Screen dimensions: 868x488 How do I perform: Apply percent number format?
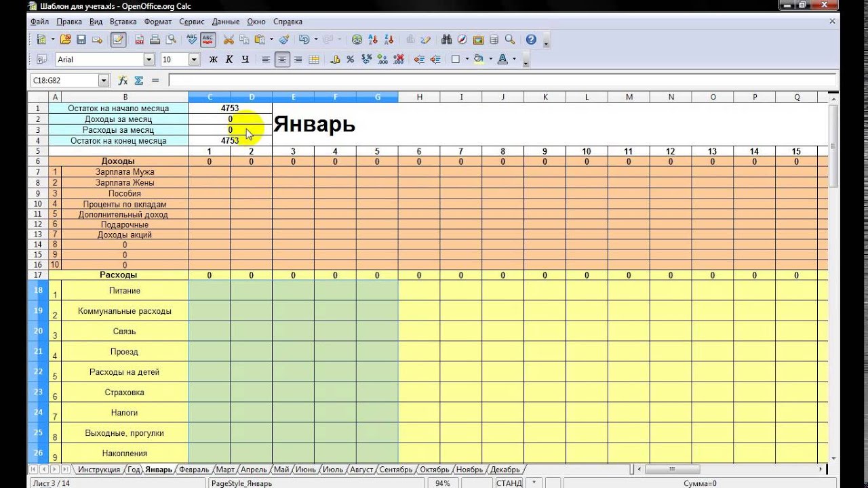pyautogui.click(x=351, y=60)
